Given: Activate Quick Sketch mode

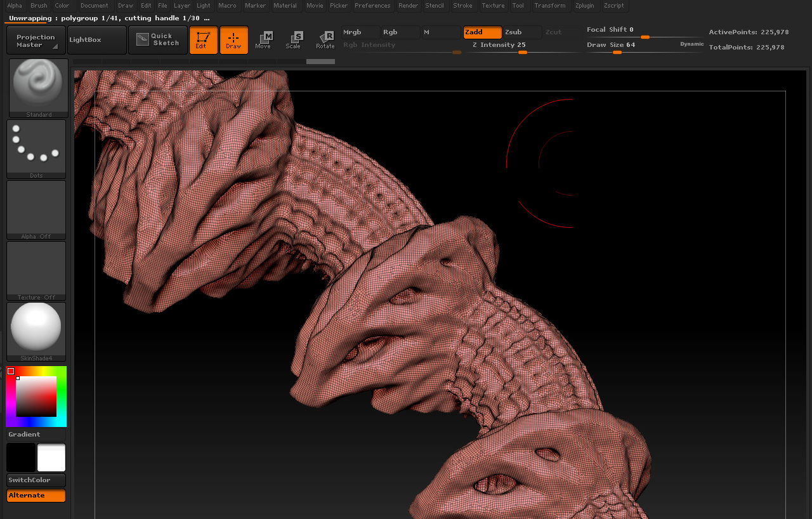Looking at the screenshot, I should (x=158, y=40).
